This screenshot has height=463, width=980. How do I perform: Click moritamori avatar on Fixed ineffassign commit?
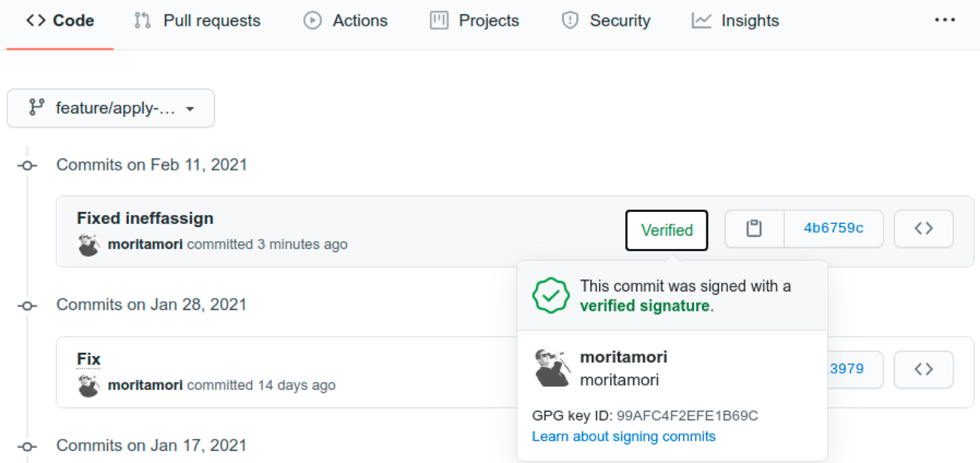point(89,244)
